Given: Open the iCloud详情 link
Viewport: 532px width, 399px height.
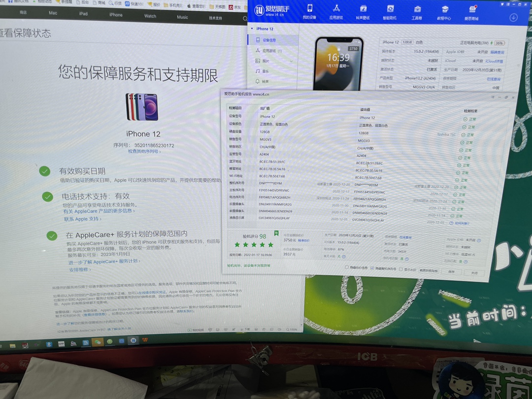Looking at the screenshot, I should click(494, 62).
